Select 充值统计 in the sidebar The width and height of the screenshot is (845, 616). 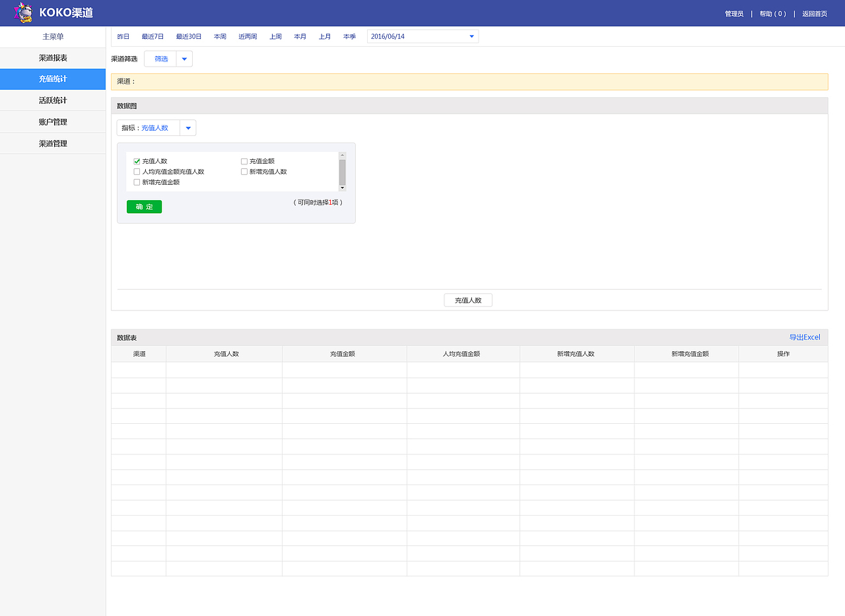click(53, 79)
